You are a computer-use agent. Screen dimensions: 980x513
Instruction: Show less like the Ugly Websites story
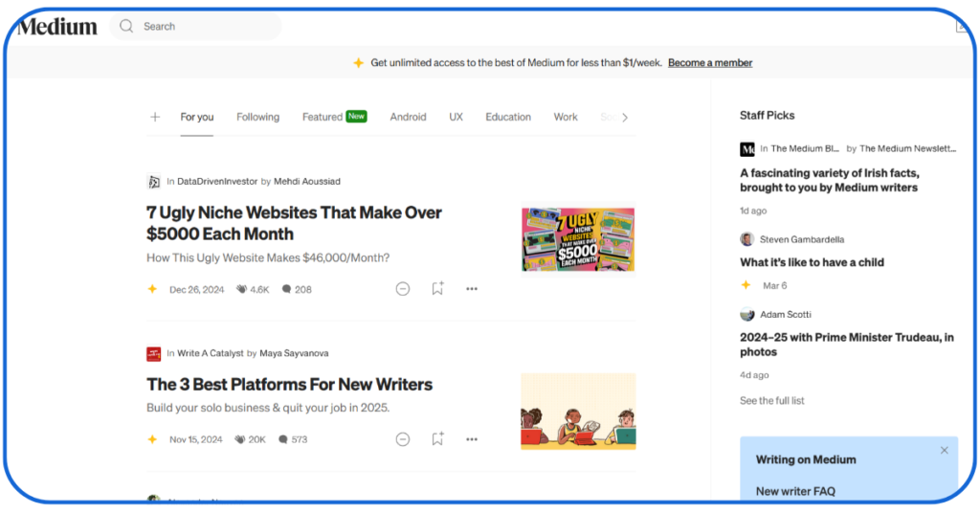(403, 289)
